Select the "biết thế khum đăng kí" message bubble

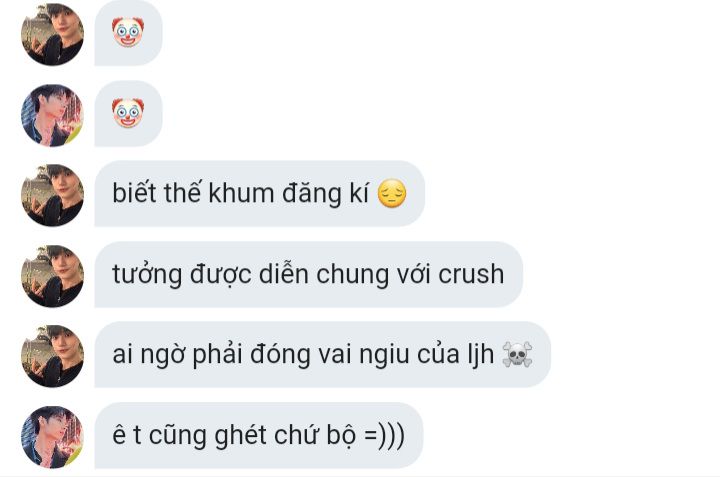click(259, 193)
